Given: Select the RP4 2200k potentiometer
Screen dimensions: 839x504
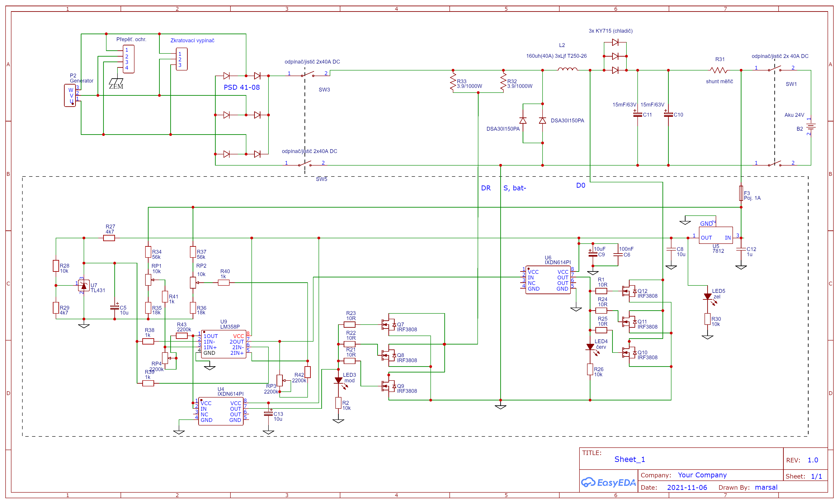Looking at the screenshot, I should tap(165, 358).
